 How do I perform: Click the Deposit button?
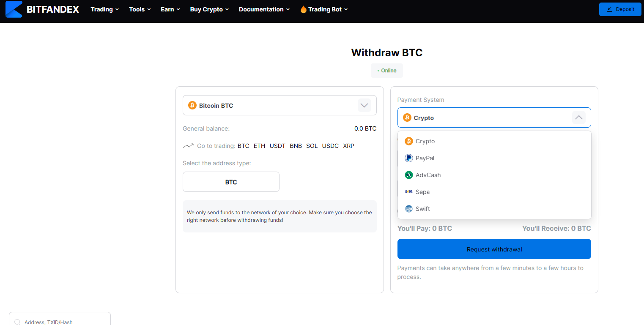pyautogui.click(x=620, y=9)
